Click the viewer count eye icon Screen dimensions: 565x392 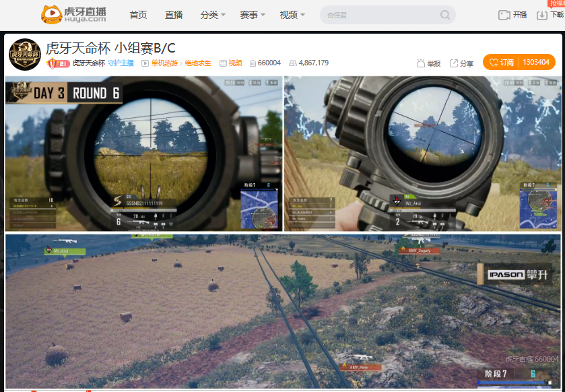[x=253, y=62]
